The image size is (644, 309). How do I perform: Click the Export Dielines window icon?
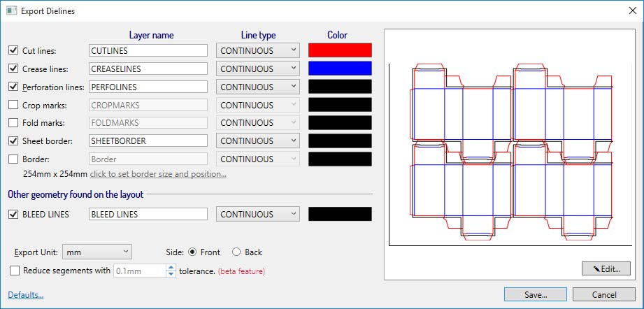[x=11, y=10]
